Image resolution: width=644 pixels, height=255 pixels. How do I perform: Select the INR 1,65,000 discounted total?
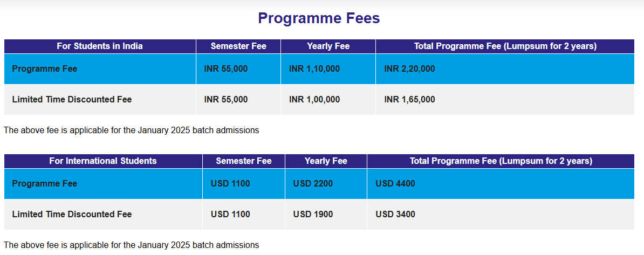pyautogui.click(x=409, y=100)
